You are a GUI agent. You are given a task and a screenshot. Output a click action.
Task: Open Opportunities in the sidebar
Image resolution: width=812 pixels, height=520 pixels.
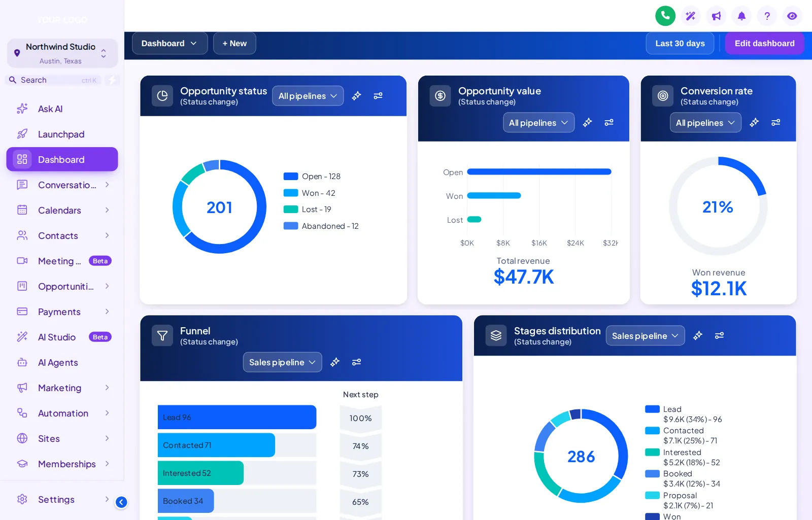click(62, 286)
